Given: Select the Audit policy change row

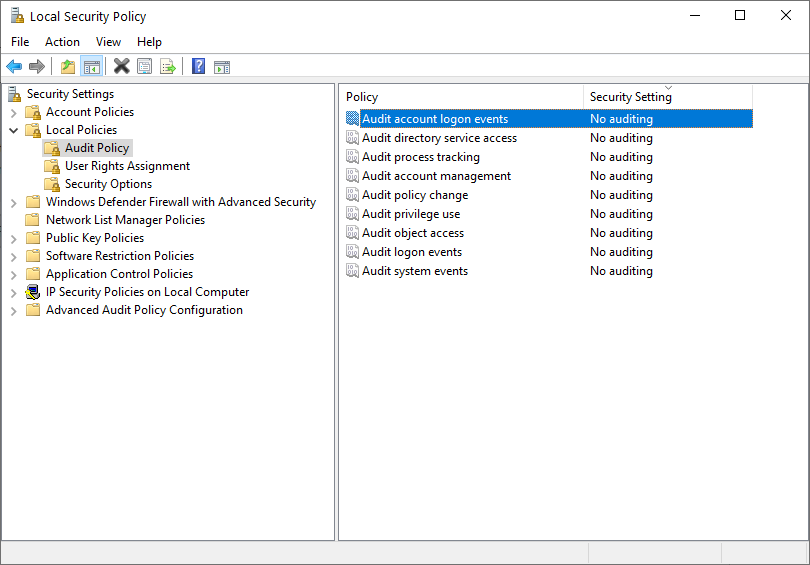Looking at the screenshot, I should (x=549, y=195).
